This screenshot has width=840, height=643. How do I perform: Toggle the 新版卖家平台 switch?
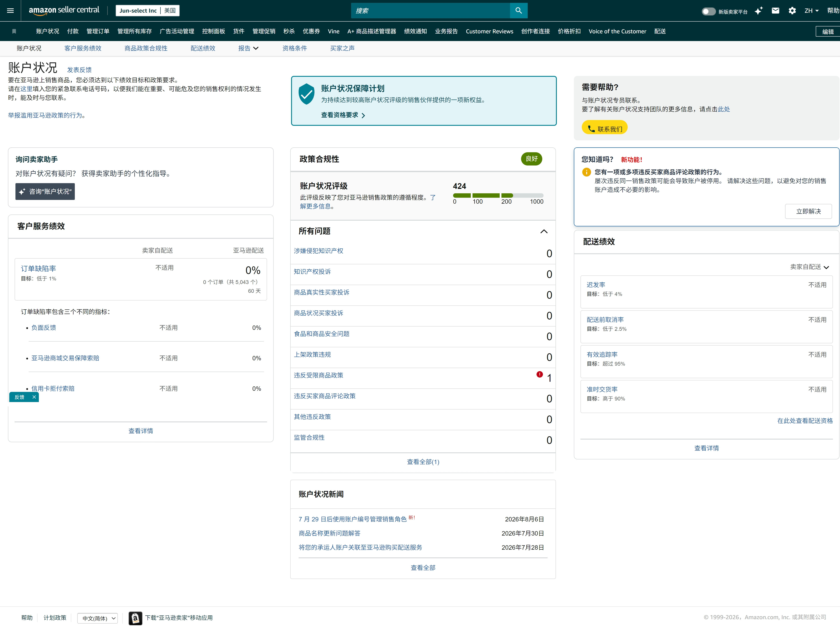point(708,11)
